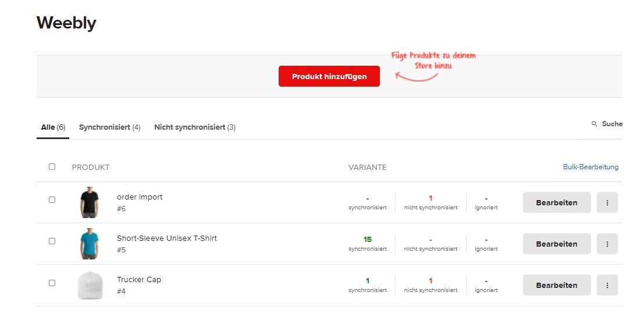Click the Weebly page heading
The image size is (644, 310).
coord(66,23)
